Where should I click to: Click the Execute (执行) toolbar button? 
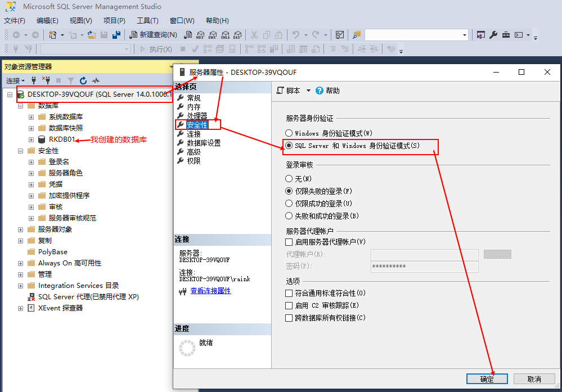(x=156, y=49)
